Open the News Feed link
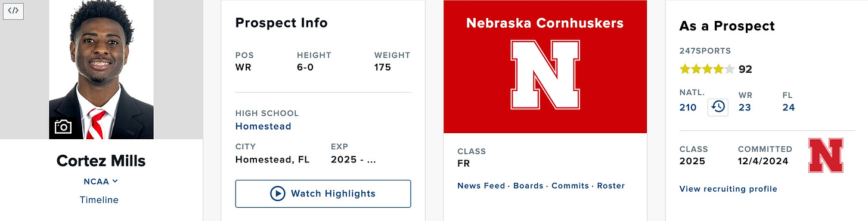Screen dimensions: 868x221 pyautogui.click(x=481, y=186)
